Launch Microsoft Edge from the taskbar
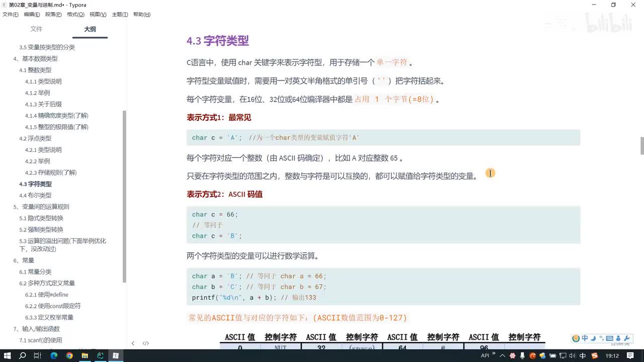The image size is (644, 362). (x=54, y=355)
